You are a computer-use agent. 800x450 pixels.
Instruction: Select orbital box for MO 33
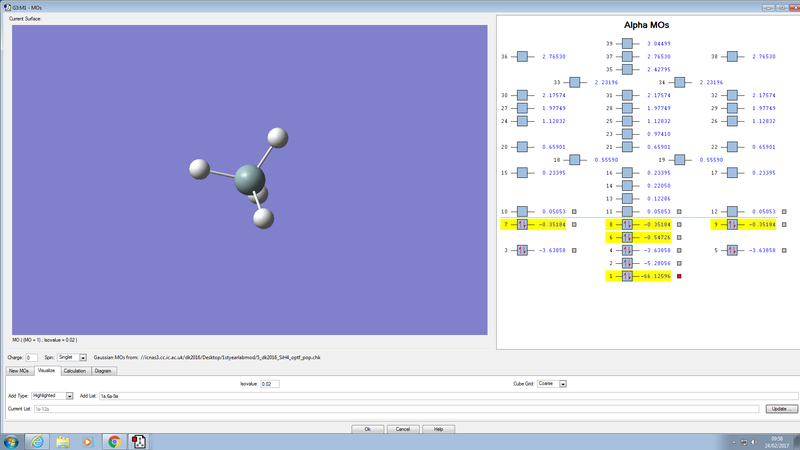pos(574,82)
